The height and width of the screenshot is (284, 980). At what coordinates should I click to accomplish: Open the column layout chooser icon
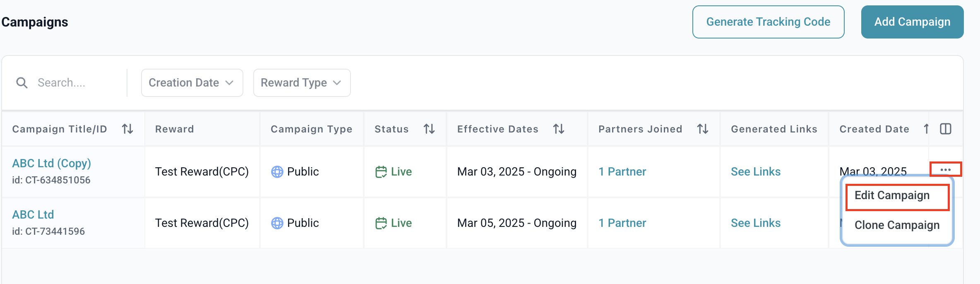click(946, 129)
